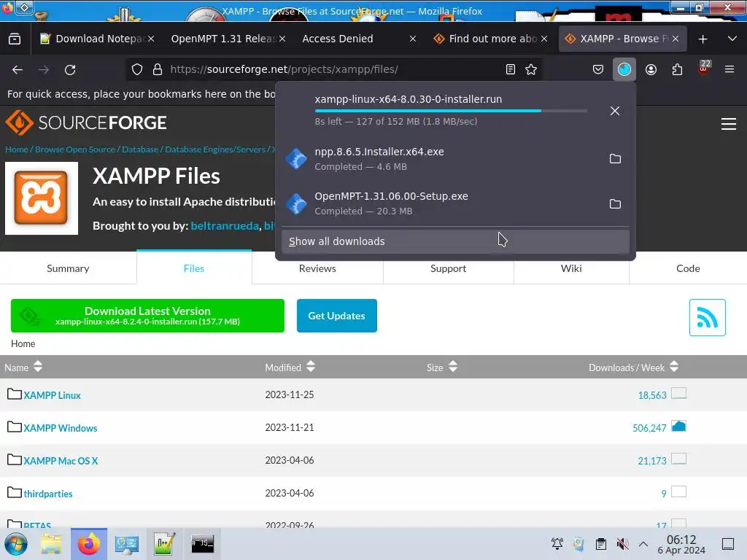Image resolution: width=747 pixels, height=560 pixels.
Task: Switch to Download Notepad++ tab
Action: pos(96,39)
